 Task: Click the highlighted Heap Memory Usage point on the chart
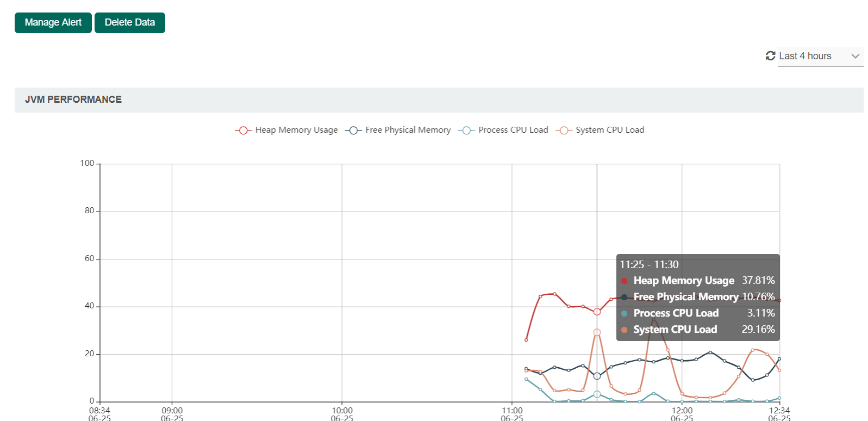[597, 312]
